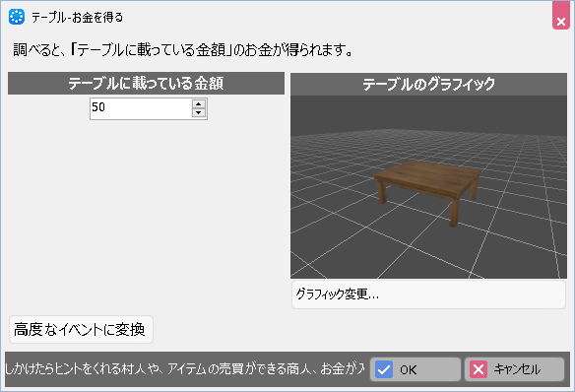
Task: Click 高度なイベントに変換 button
Action: (x=81, y=329)
